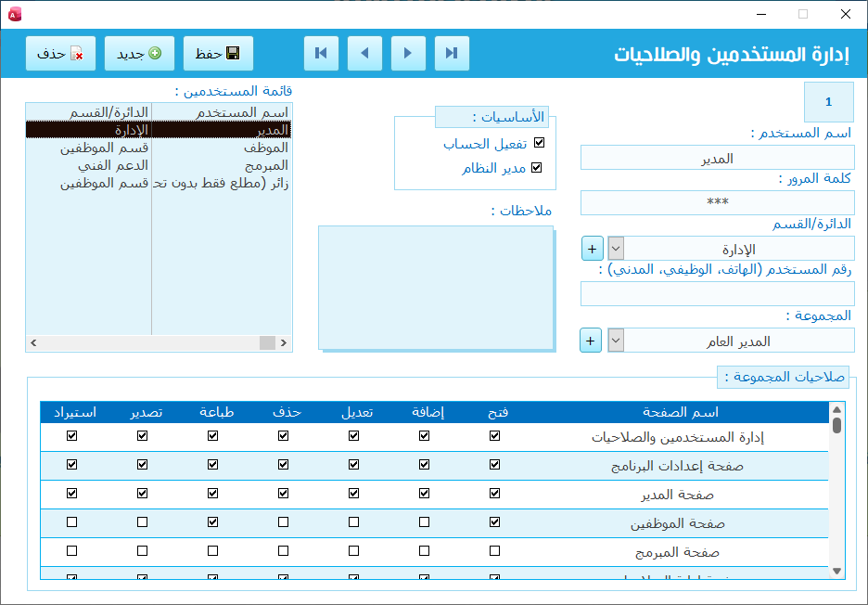The width and height of the screenshot is (868, 605).
Task: Click the Delete (حذف) record button
Action: tap(60, 54)
